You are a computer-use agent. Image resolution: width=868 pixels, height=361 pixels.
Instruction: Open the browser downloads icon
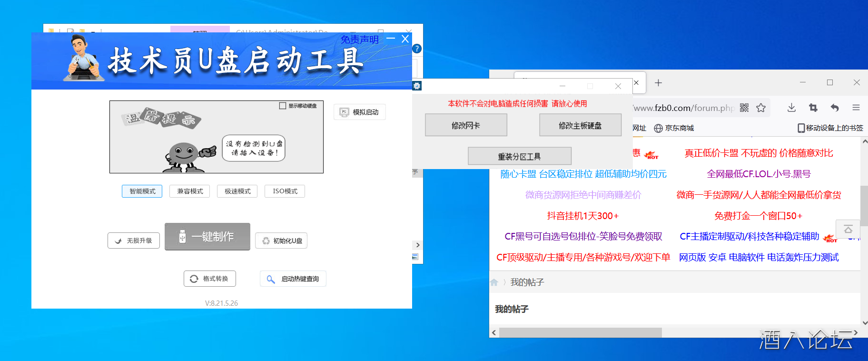[791, 108]
